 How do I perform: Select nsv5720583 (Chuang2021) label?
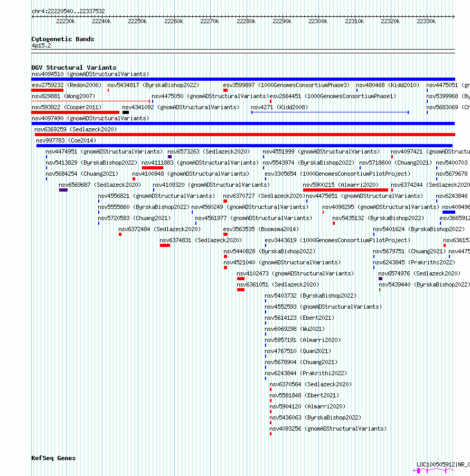[134, 218]
